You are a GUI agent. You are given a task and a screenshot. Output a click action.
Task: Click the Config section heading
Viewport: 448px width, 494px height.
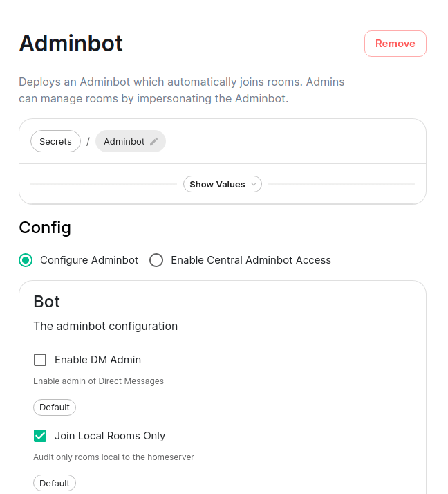click(x=45, y=228)
